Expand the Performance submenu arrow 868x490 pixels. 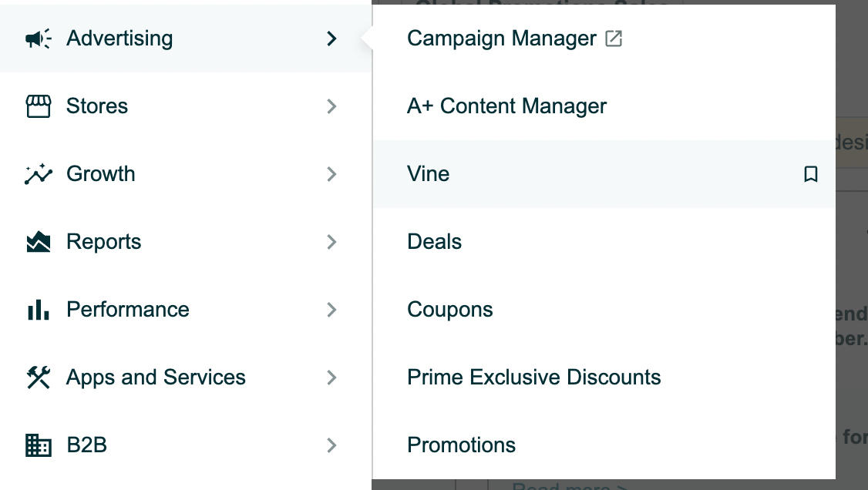click(x=331, y=310)
